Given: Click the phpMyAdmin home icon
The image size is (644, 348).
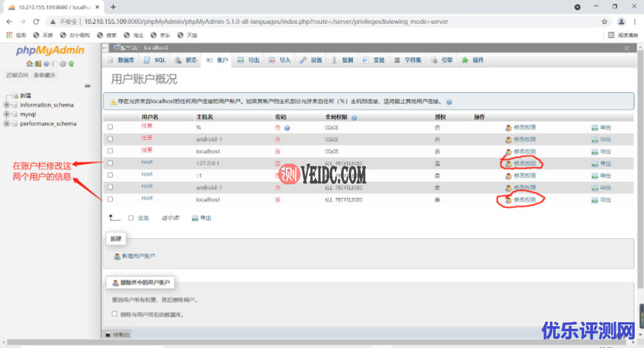Looking at the screenshot, I should click(29, 64).
